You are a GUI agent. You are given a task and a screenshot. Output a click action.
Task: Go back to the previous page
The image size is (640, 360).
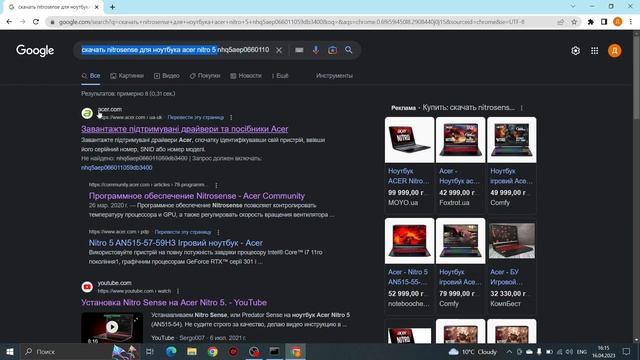click(x=9, y=22)
